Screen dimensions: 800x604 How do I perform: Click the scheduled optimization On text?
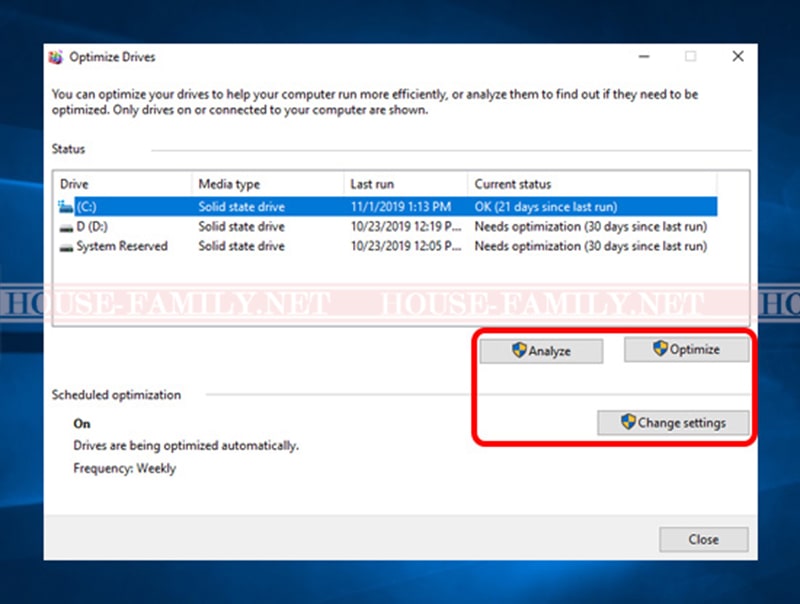pyautogui.click(x=82, y=423)
